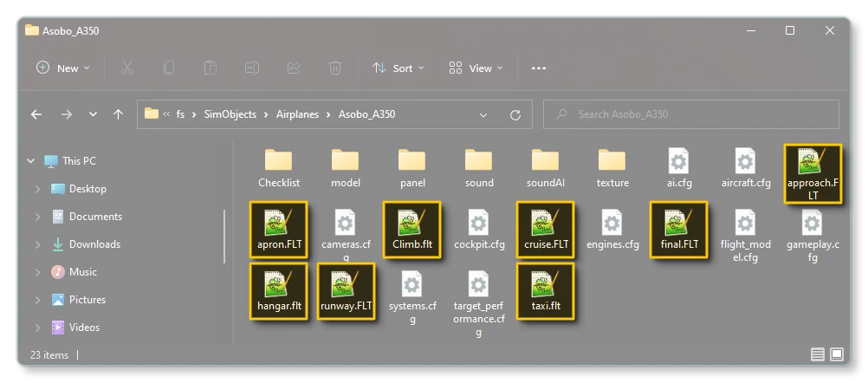Go forward with the right arrow
The width and height of the screenshot is (868, 383).
pos(67,114)
